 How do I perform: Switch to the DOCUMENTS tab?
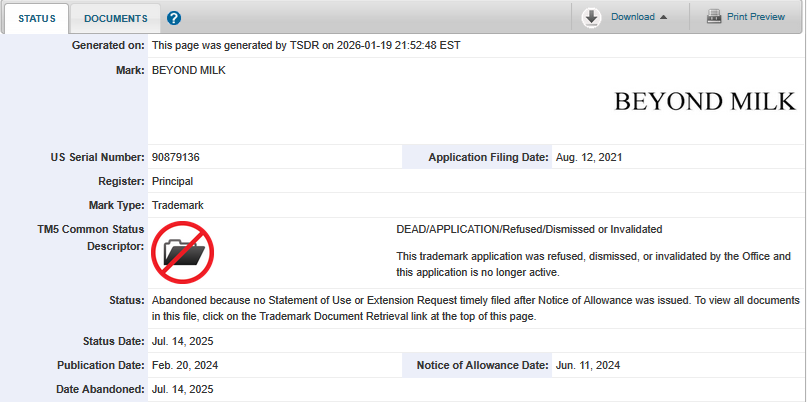tap(115, 18)
